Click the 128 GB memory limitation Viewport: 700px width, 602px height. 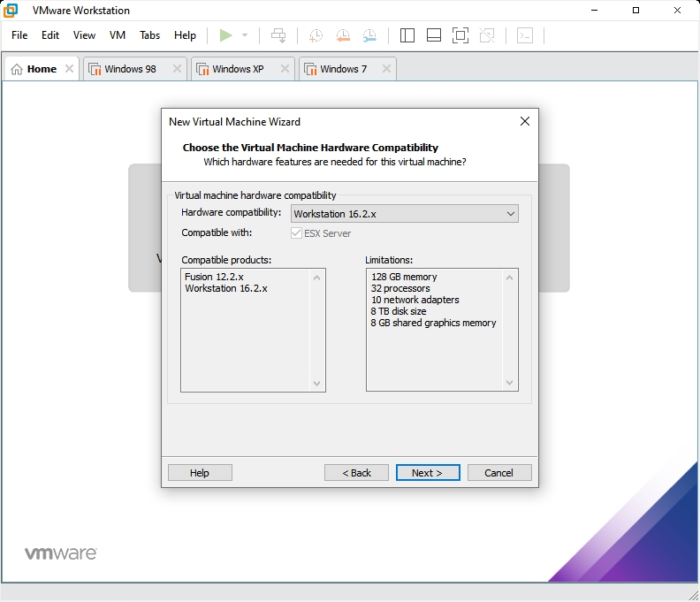pyautogui.click(x=404, y=277)
